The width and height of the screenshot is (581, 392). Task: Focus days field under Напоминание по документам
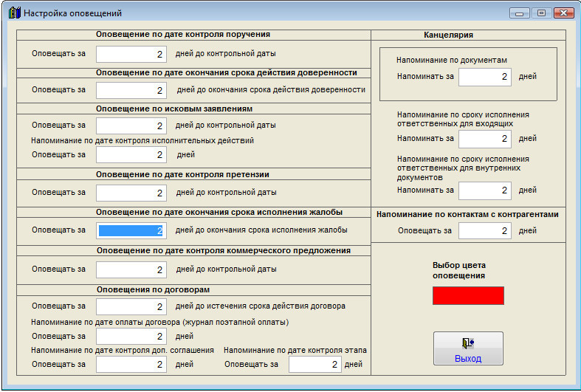[x=485, y=77]
